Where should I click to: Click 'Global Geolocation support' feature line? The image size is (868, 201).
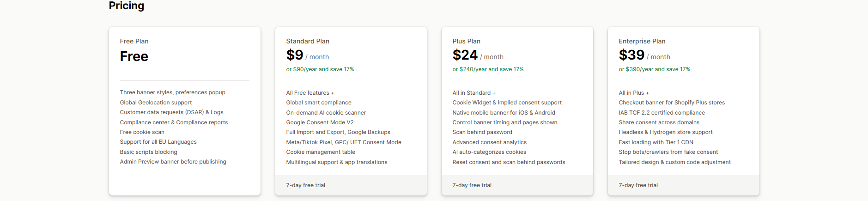(x=156, y=103)
